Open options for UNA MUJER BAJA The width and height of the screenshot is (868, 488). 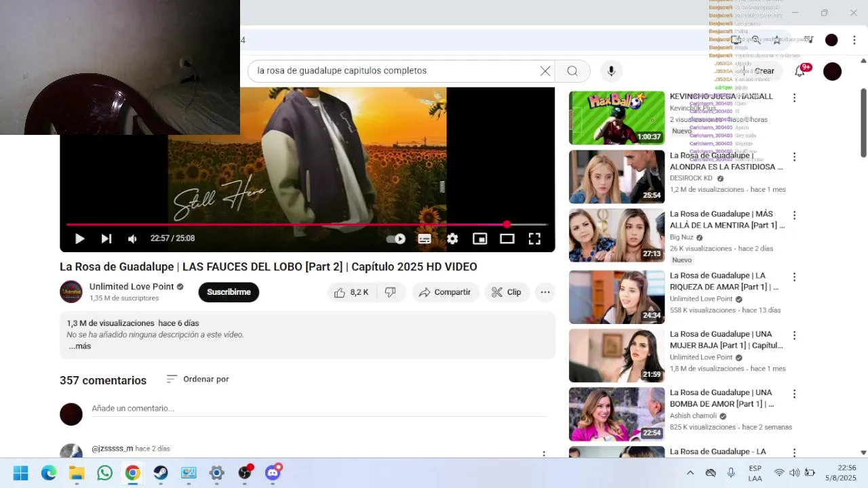tap(794, 335)
